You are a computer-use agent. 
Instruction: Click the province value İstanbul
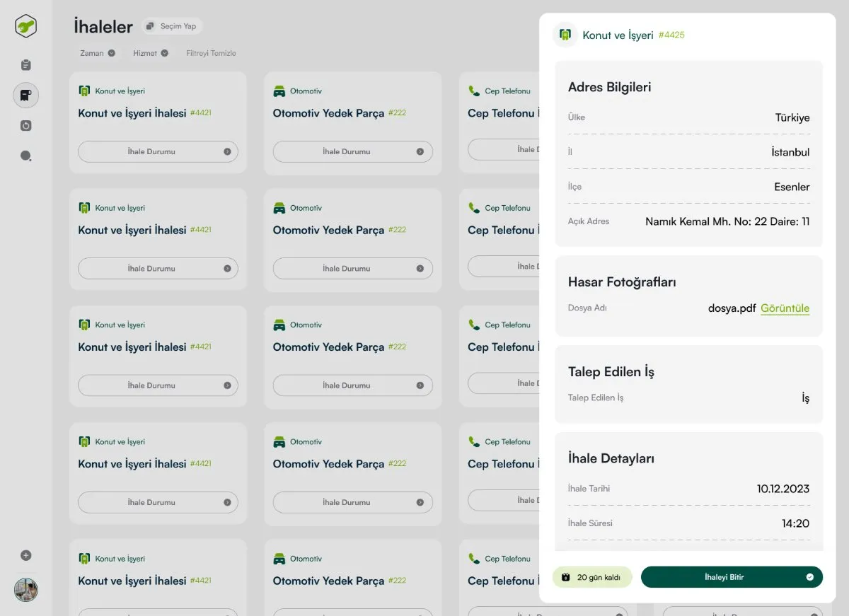click(x=790, y=152)
